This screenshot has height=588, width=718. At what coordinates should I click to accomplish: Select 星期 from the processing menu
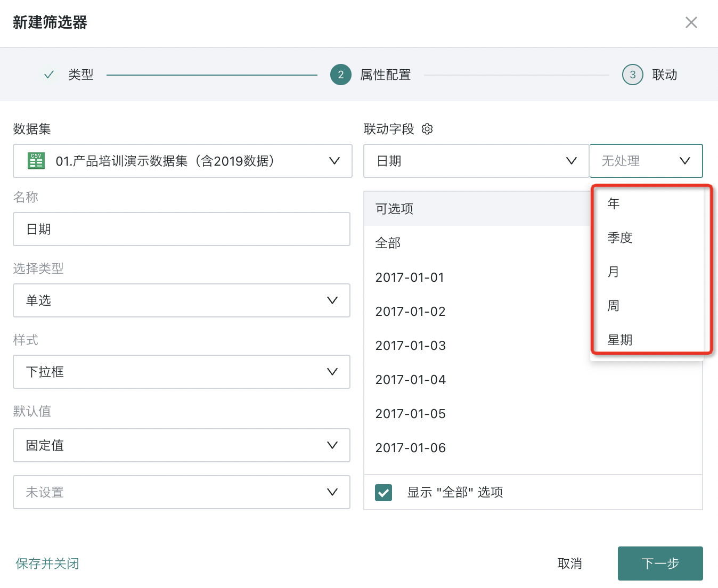[647, 340]
